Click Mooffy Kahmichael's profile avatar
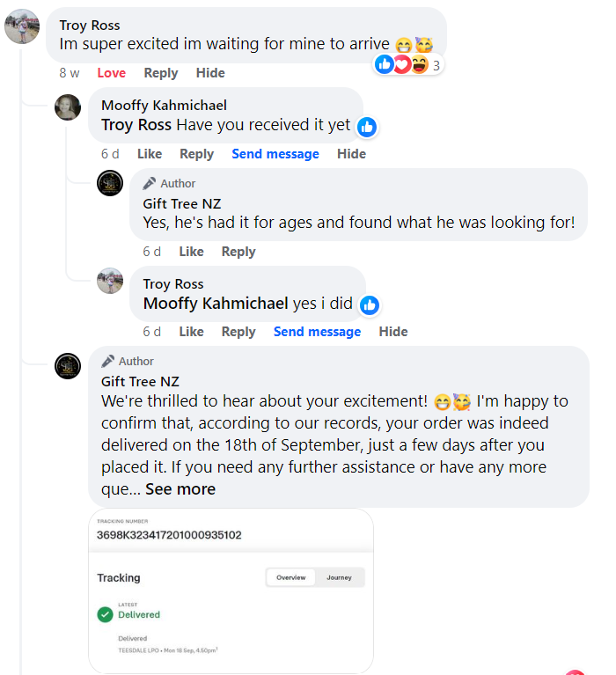This screenshot has height=675, width=616. [x=69, y=107]
